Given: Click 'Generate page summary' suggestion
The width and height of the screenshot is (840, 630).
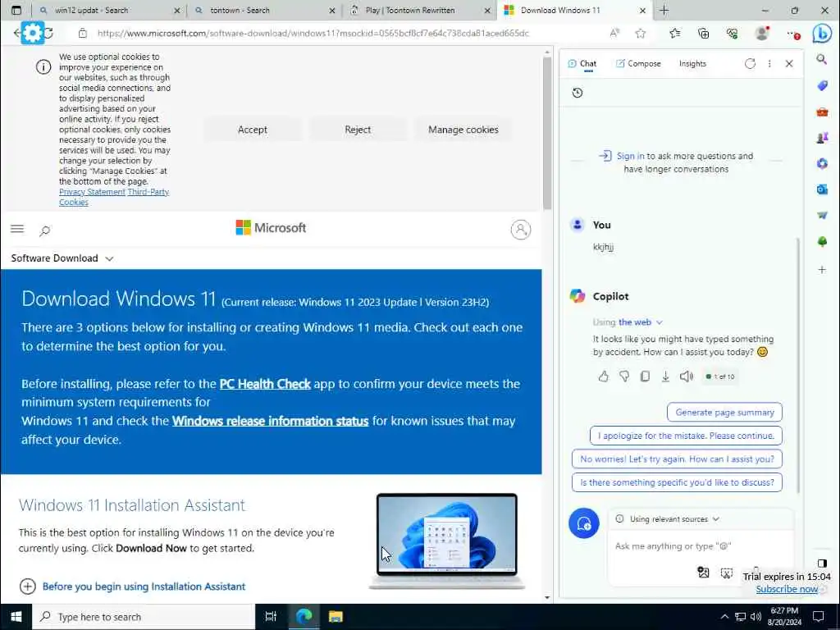Looking at the screenshot, I should [x=724, y=412].
